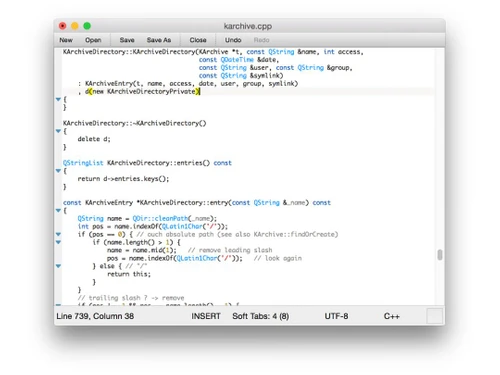This screenshot has height=375, width=500.
Task: Click the New toolbar button
Action: [66, 40]
